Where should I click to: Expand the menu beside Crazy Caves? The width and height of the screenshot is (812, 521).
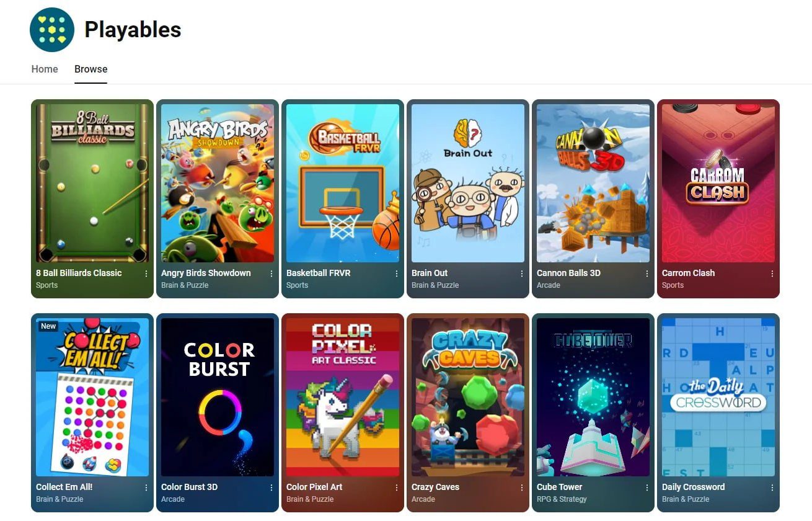click(x=522, y=488)
